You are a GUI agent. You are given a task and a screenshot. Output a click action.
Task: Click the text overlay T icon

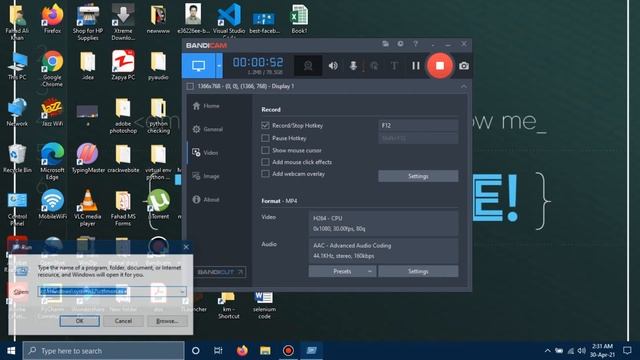coord(394,66)
